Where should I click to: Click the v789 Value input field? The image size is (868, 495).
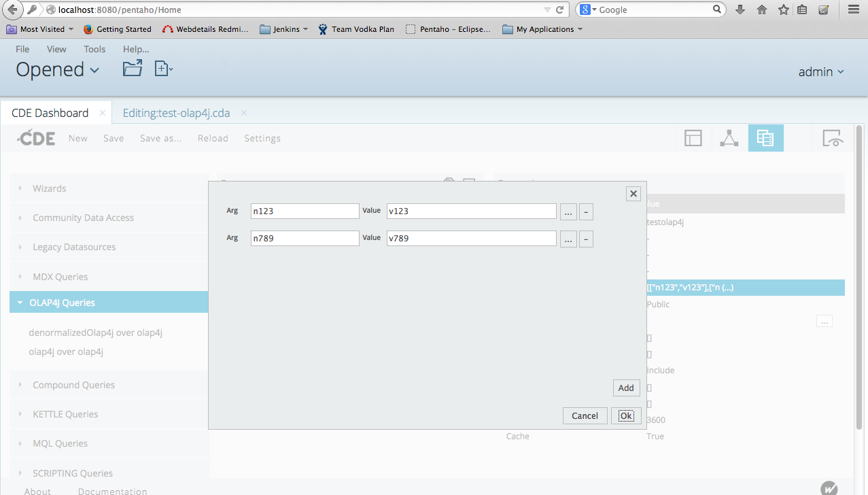click(x=472, y=239)
